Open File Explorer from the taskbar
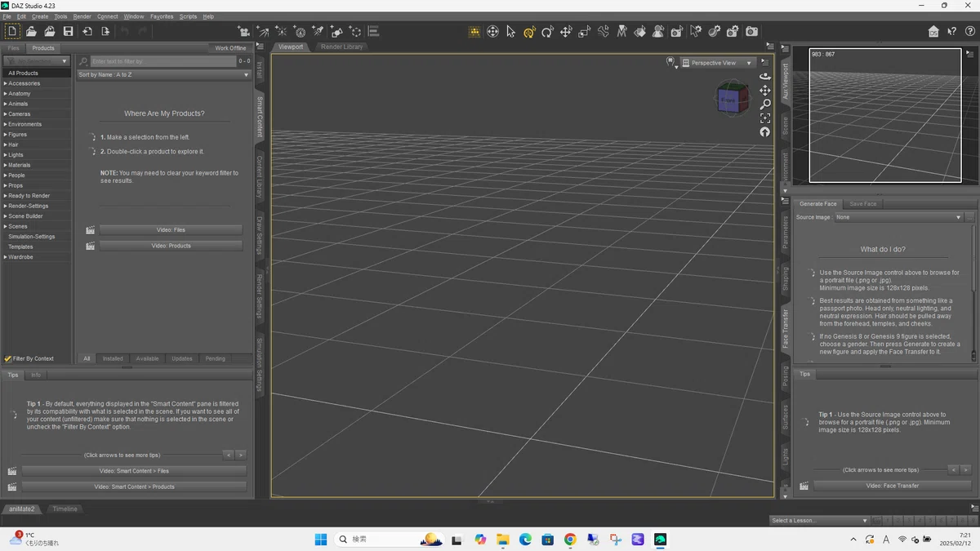 tap(502, 540)
